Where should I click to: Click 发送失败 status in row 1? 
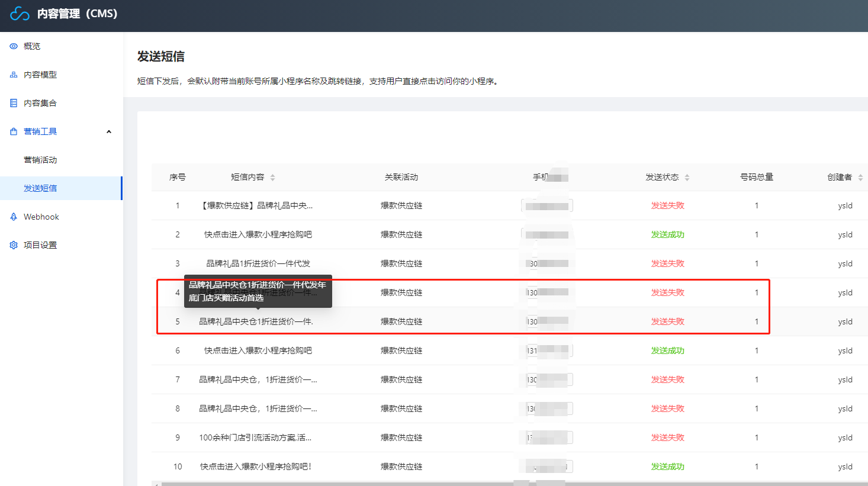click(x=668, y=205)
